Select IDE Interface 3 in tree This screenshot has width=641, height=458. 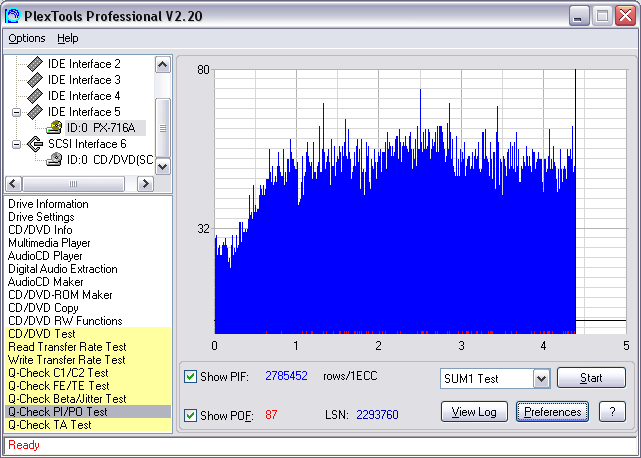[x=84, y=80]
